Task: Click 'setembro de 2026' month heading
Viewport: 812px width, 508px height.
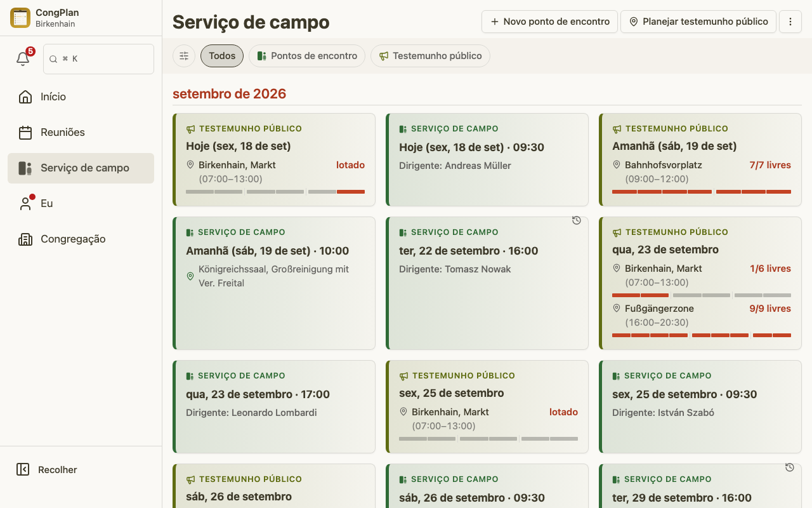Action: [x=229, y=94]
